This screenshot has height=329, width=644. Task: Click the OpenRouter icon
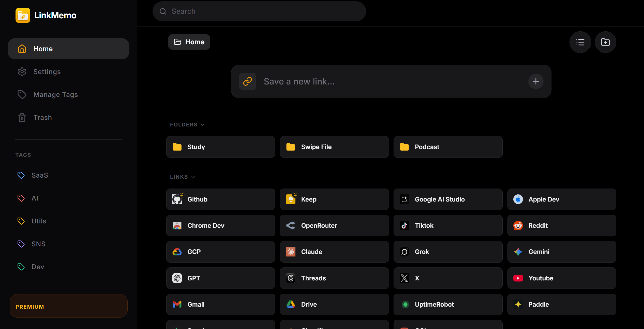click(291, 226)
